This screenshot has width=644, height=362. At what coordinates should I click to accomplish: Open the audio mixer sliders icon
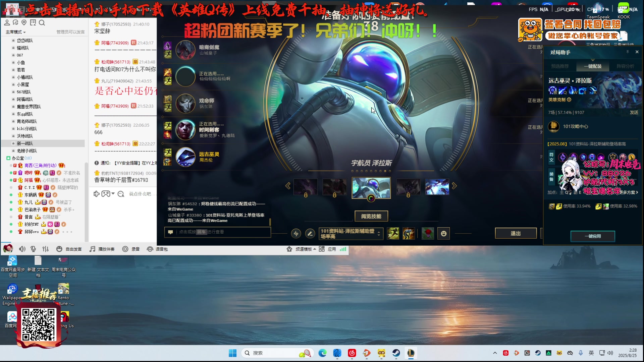coord(46,249)
